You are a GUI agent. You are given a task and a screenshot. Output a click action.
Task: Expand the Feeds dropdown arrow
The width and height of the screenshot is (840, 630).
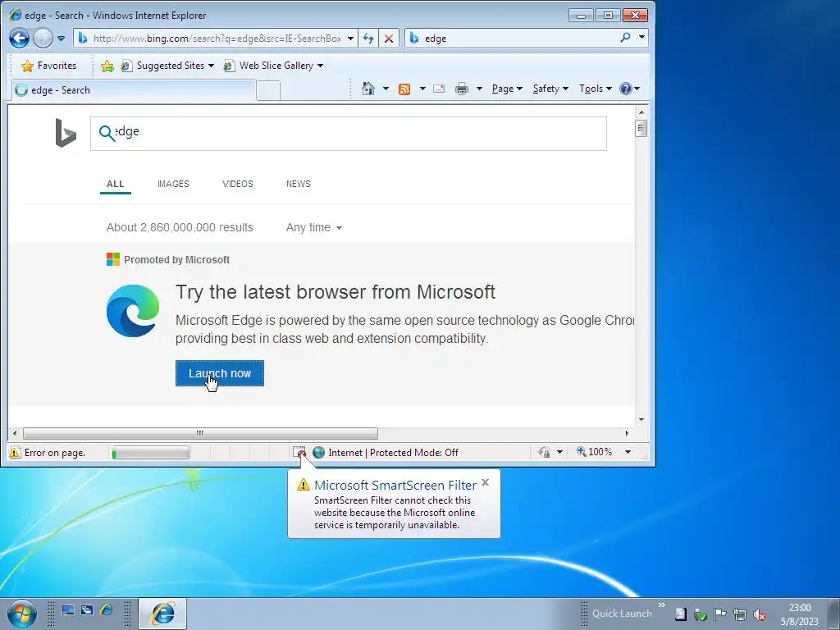click(x=422, y=89)
